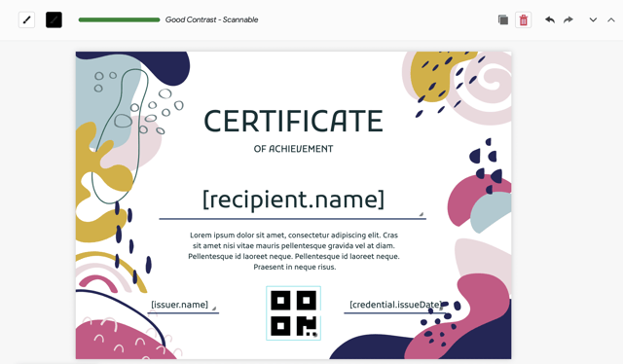623x364 pixels.
Task: Select the OF ACHIEVEMENT subtitle
Action: [x=293, y=149]
